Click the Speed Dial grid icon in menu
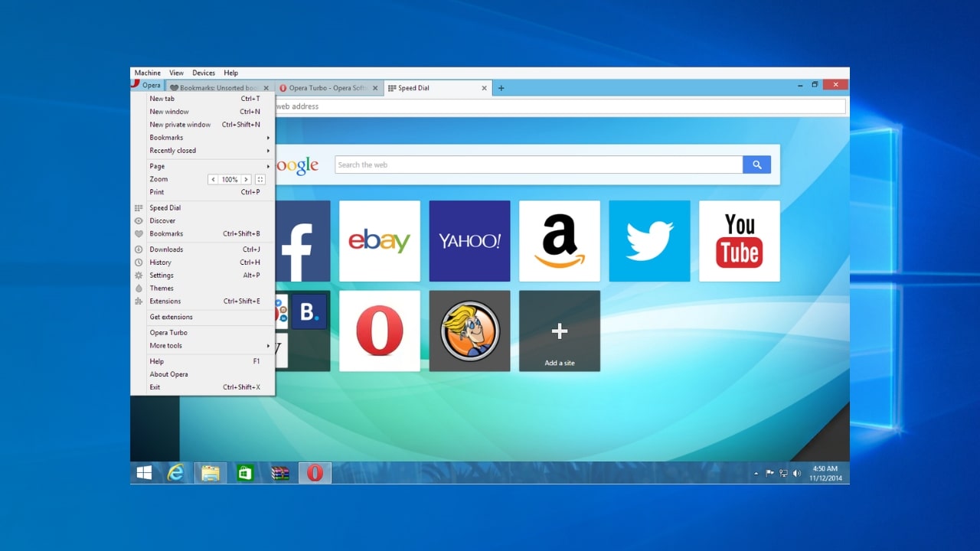The width and height of the screenshot is (980, 551). (x=139, y=208)
